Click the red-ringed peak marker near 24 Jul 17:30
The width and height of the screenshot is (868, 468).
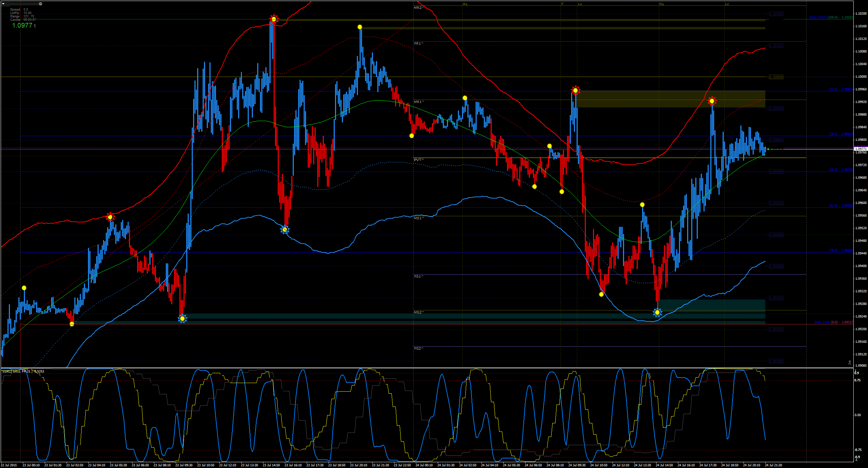point(712,101)
